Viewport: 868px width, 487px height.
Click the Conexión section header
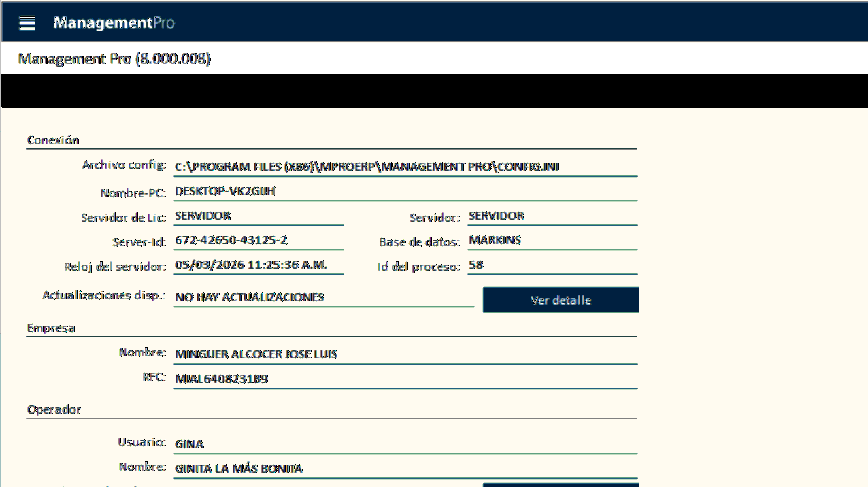(x=53, y=141)
